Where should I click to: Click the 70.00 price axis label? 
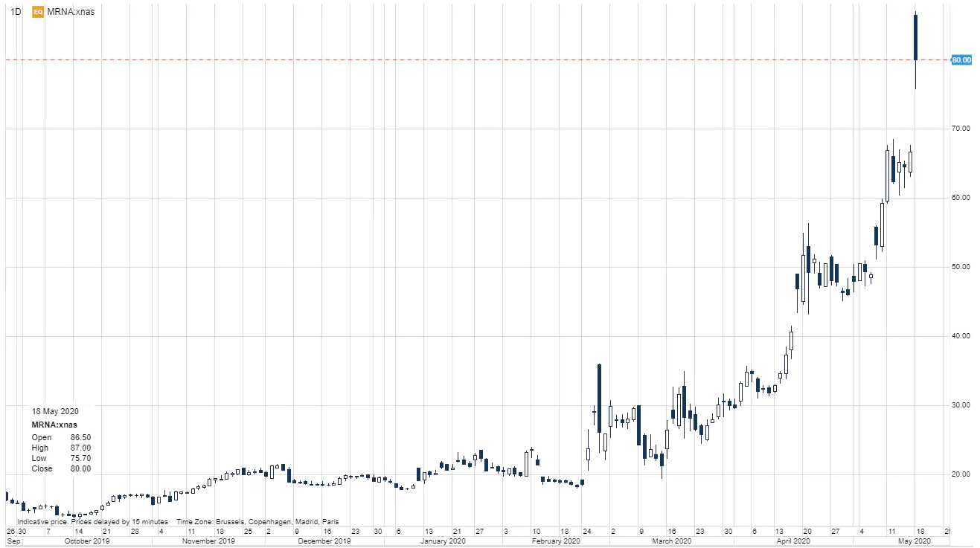point(961,129)
